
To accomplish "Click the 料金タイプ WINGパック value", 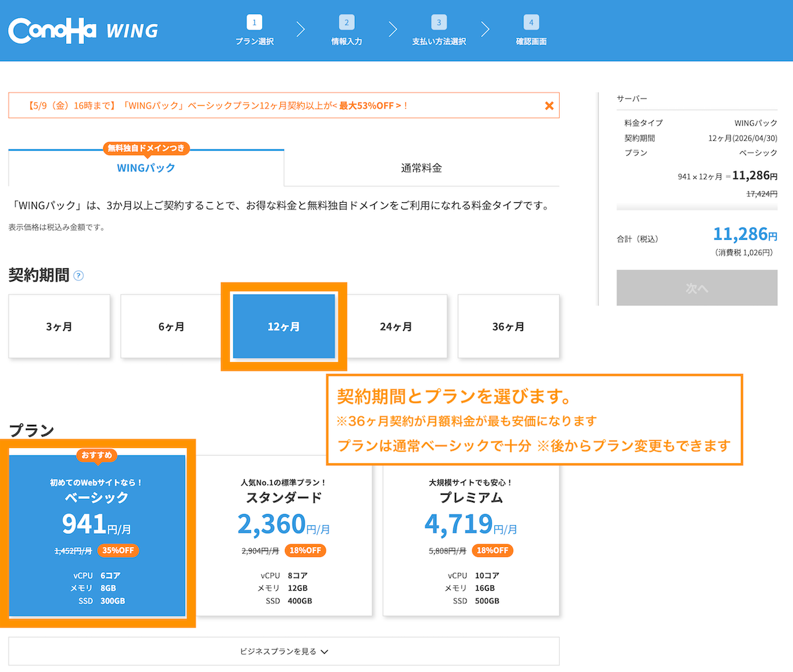I will coord(756,123).
